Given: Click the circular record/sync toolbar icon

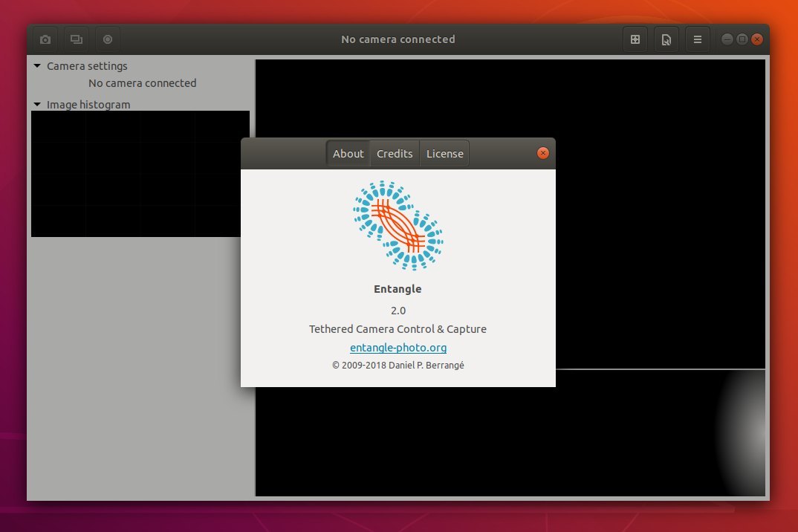Looking at the screenshot, I should click(x=108, y=39).
